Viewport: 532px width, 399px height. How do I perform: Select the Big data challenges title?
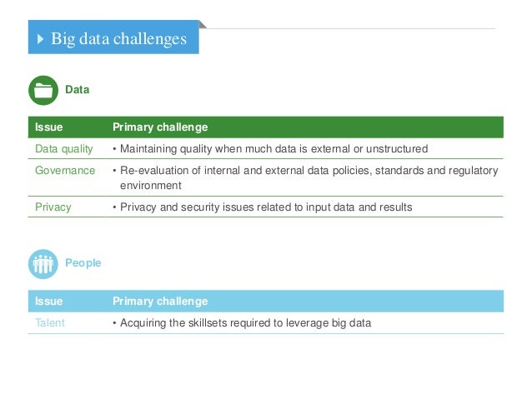click(x=118, y=38)
